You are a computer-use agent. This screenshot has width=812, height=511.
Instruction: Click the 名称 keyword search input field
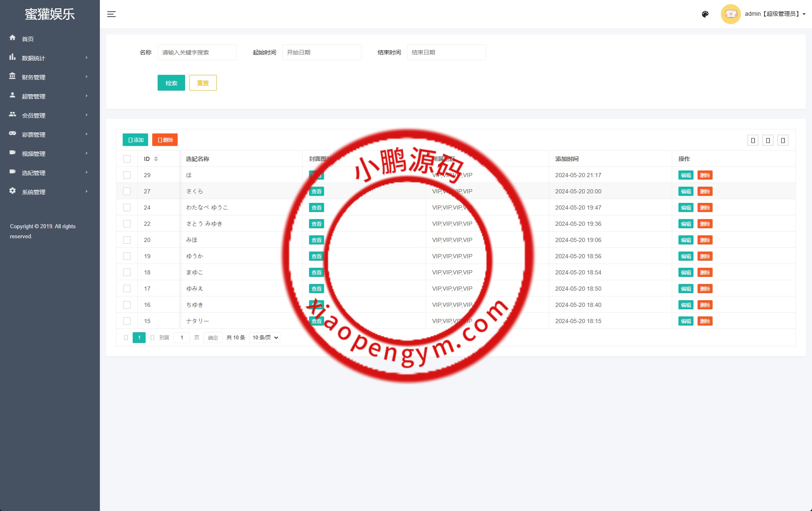[x=197, y=52]
